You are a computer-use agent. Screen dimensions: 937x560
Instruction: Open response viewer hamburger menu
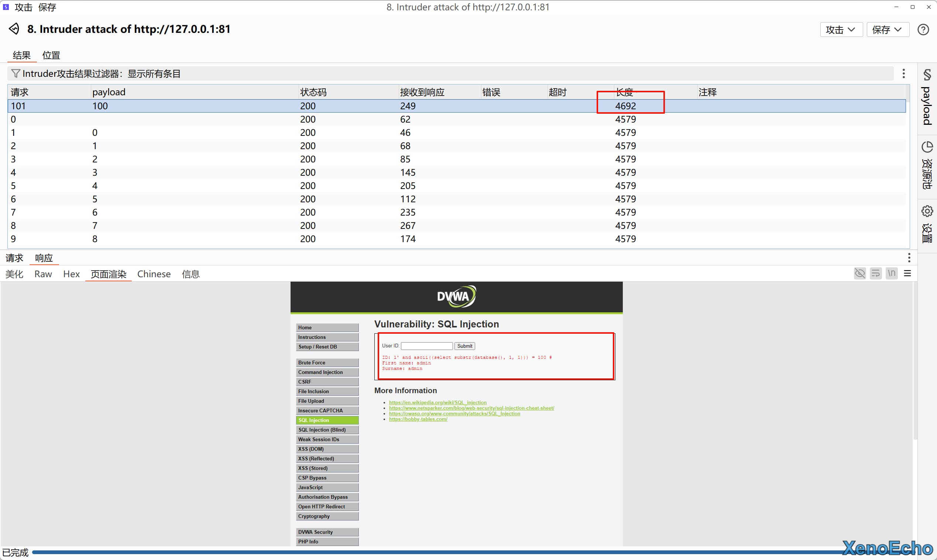click(x=907, y=273)
